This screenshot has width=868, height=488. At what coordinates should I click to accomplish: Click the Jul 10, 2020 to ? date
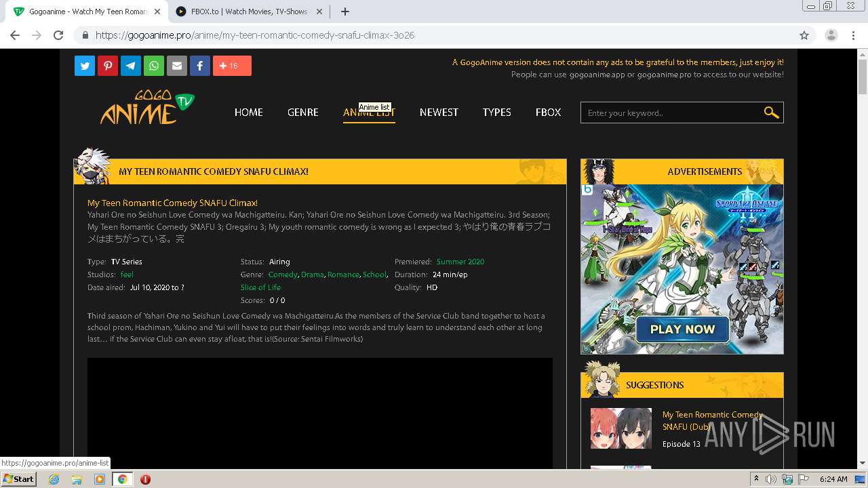[x=157, y=287]
